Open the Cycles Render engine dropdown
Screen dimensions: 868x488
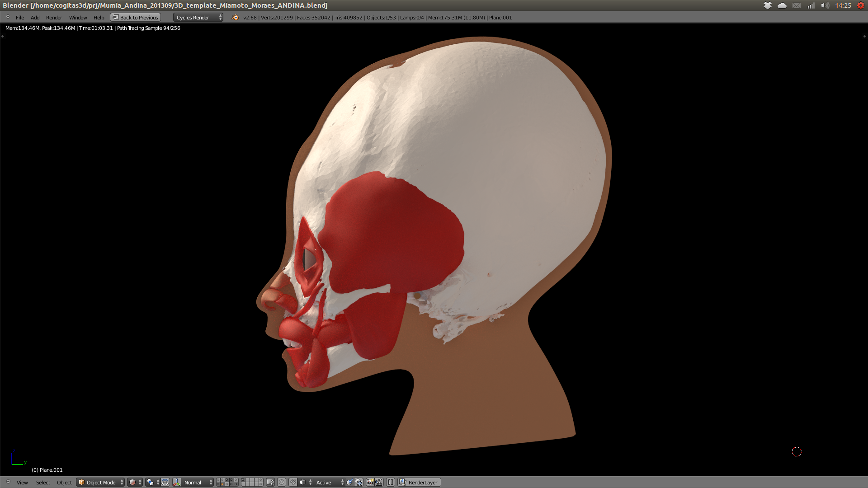point(198,18)
